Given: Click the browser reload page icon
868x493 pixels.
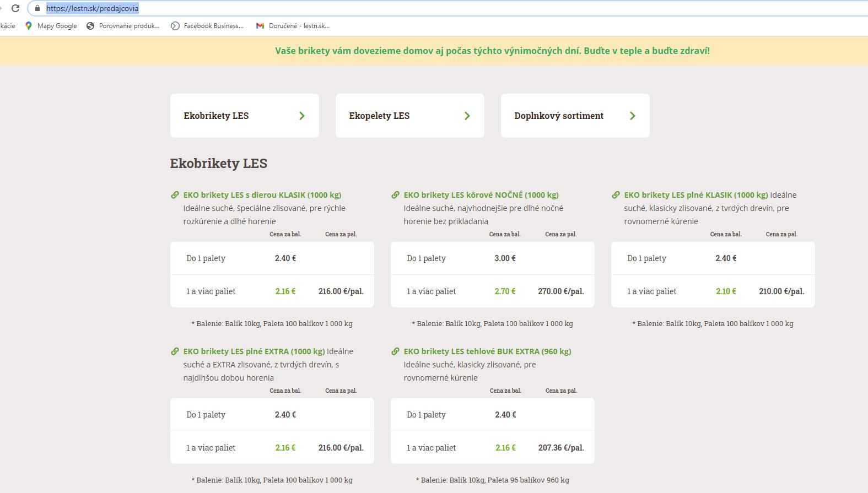Looking at the screenshot, I should pyautogui.click(x=15, y=8).
